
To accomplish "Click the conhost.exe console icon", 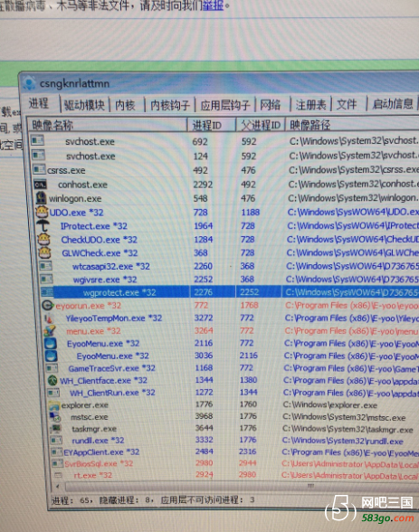I will tap(41, 185).
